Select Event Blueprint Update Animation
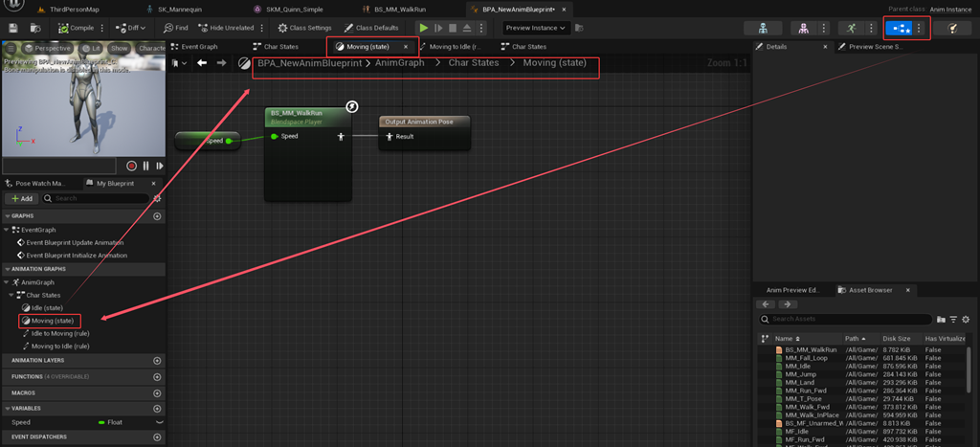 click(x=75, y=242)
